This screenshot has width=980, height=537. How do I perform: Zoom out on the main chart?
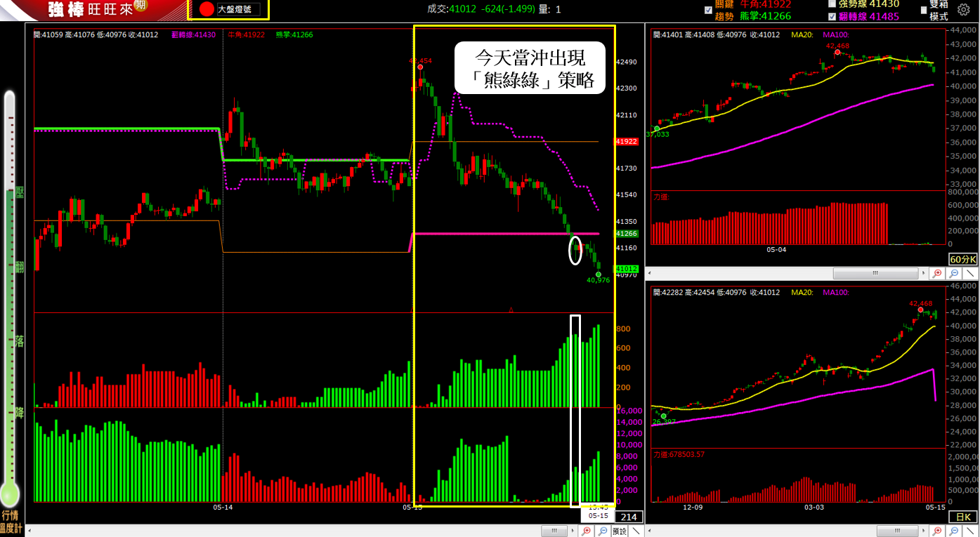coord(603,531)
